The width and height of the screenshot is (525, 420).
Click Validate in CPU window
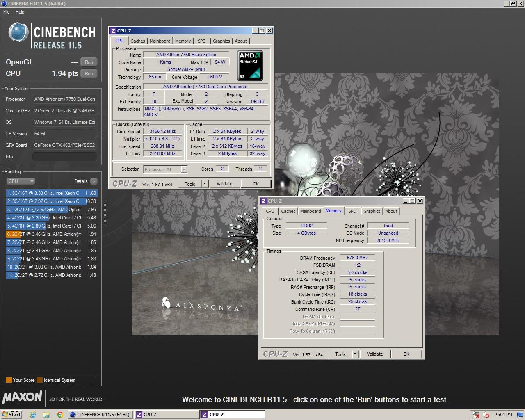tap(224, 184)
